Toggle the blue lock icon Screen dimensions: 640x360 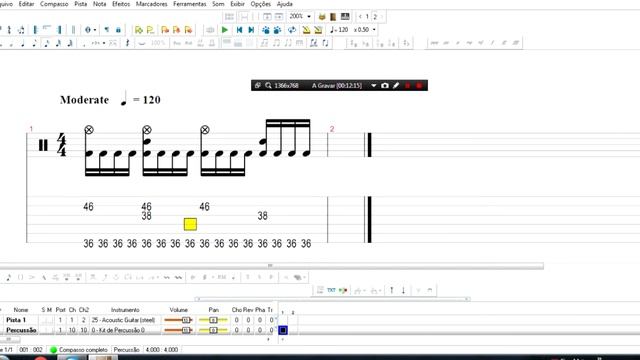[118, 30]
